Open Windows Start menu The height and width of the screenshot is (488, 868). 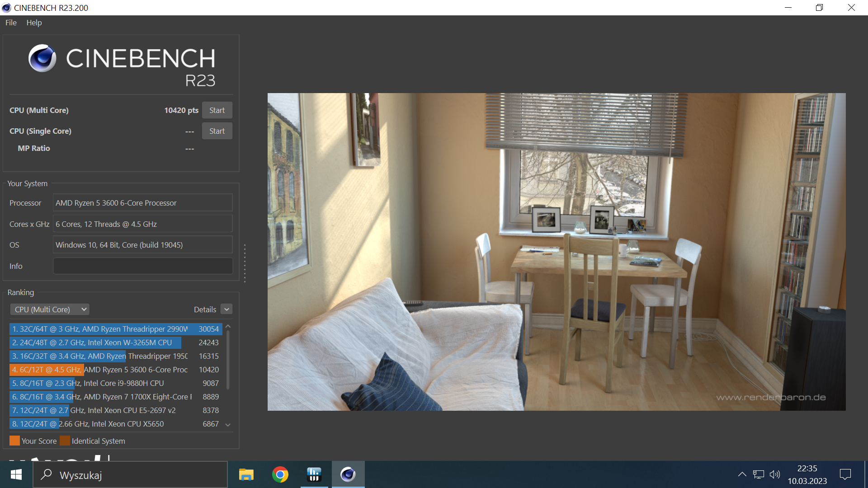click(x=16, y=474)
